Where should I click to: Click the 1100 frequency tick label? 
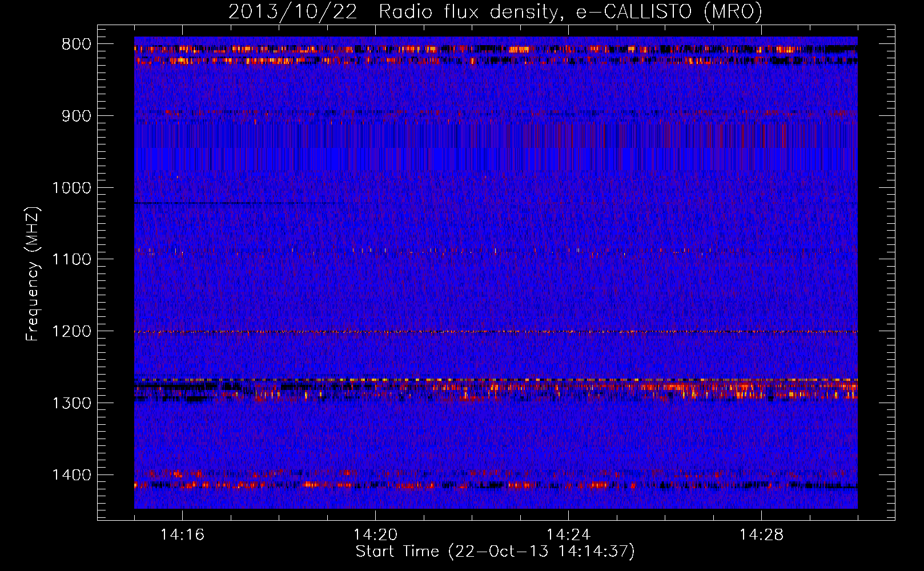click(x=71, y=260)
